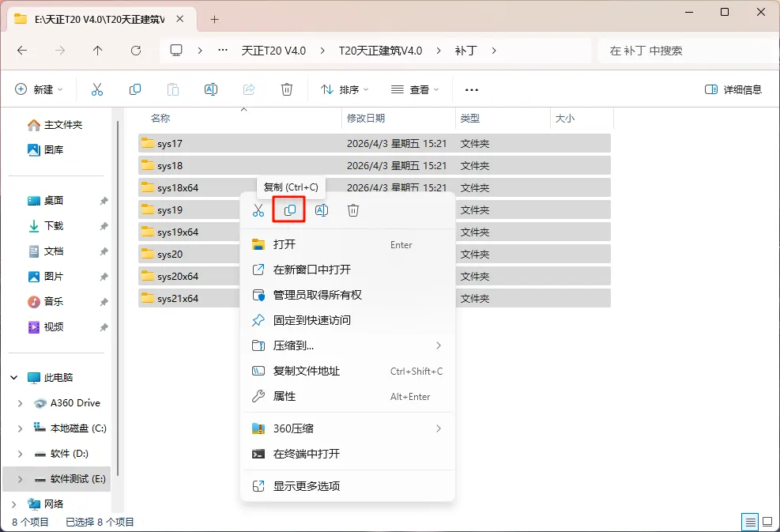Choose 打开 in context menu

[x=347, y=244]
